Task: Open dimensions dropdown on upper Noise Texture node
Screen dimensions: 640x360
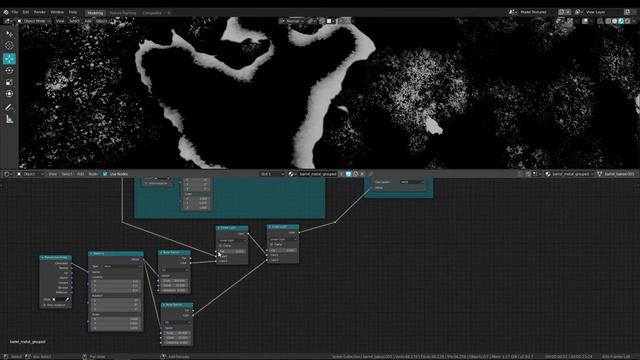Action: (175, 270)
